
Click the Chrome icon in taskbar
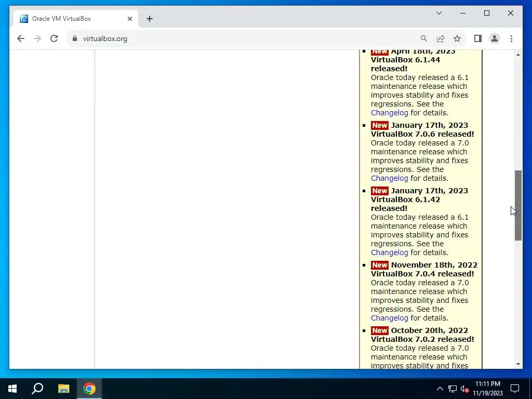(x=89, y=389)
